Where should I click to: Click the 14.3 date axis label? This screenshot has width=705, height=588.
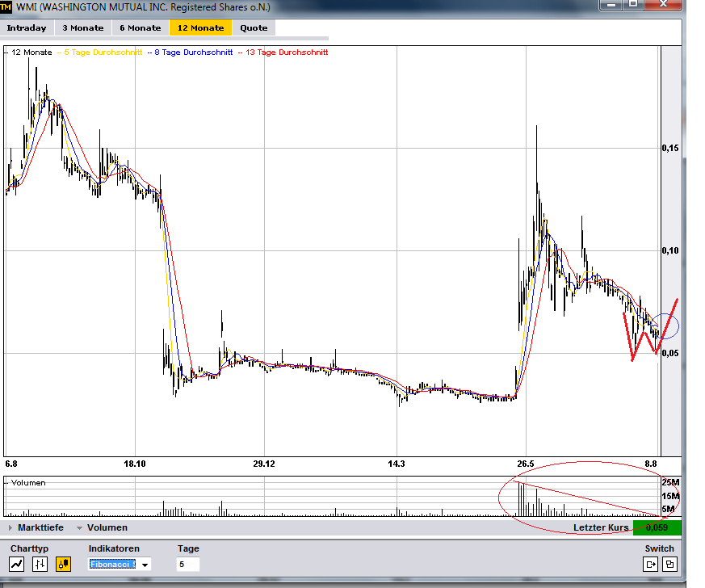click(x=397, y=464)
